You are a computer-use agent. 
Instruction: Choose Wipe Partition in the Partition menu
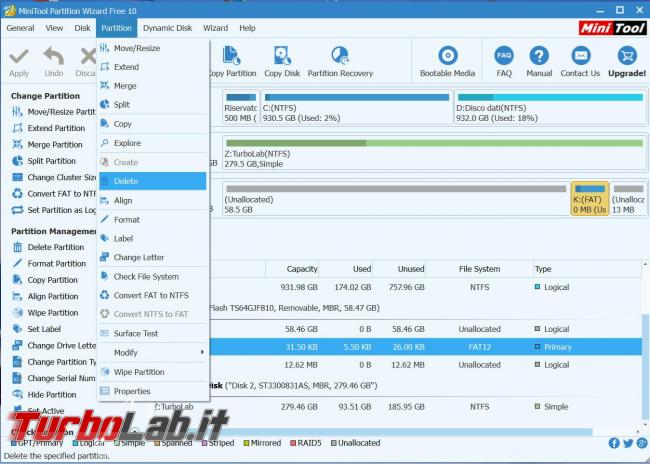[153, 372]
